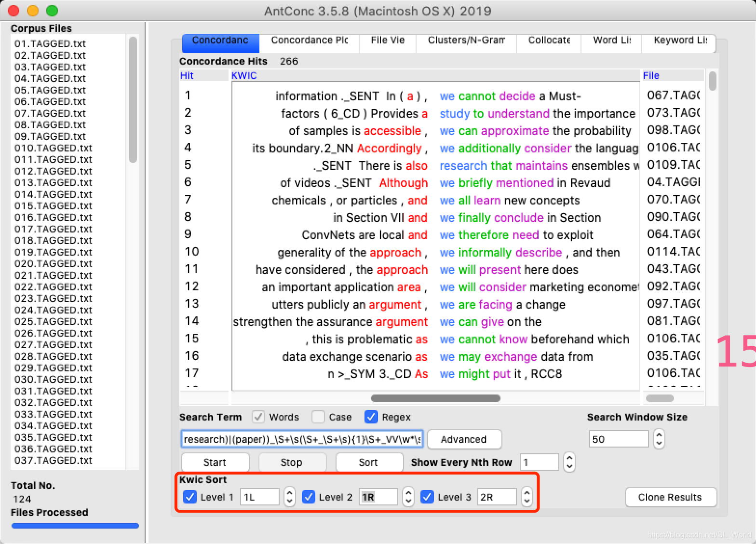The height and width of the screenshot is (544, 756).
Task: Select 010.TAGGED.txt in Corpus Files
Action: [x=53, y=148]
